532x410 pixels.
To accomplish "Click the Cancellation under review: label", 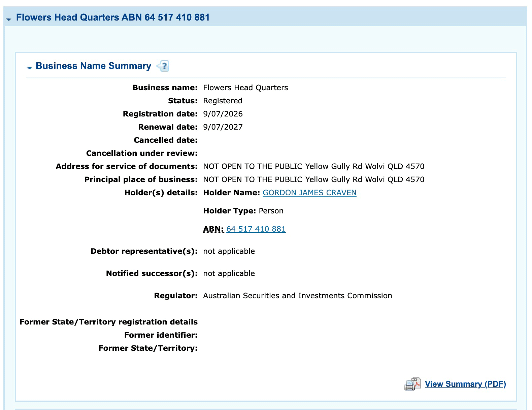I will click(142, 153).
